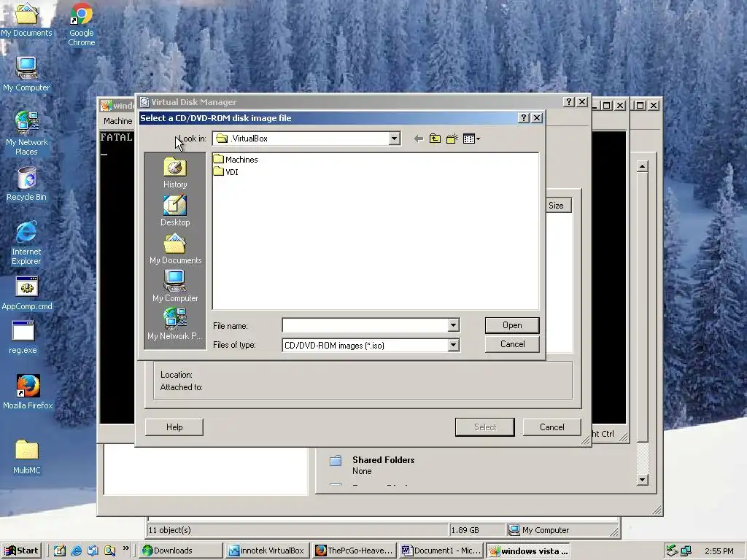Click Select in Virtual Disk Manager
The width and height of the screenshot is (747, 560).
tap(485, 427)
